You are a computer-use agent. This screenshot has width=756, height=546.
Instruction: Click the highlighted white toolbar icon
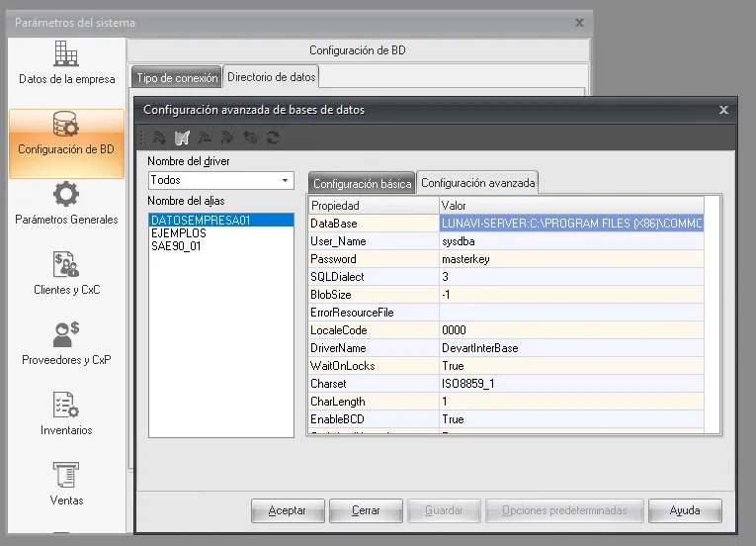182,138
